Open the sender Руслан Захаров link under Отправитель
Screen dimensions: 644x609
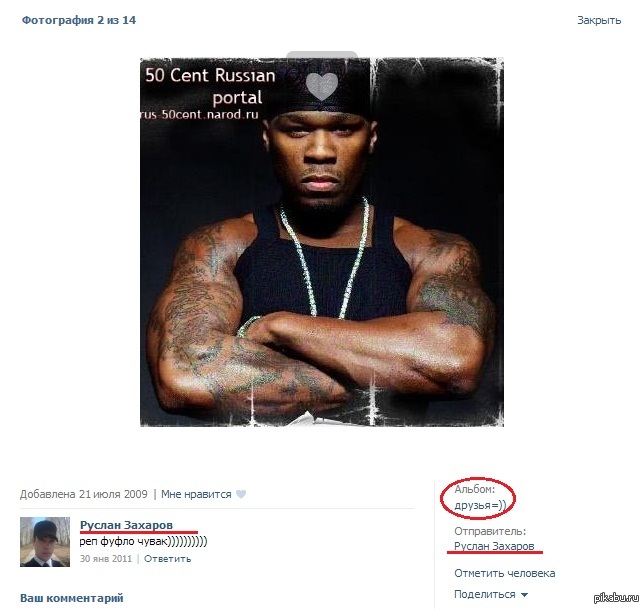pyautogui.click(x=494, y=546)
